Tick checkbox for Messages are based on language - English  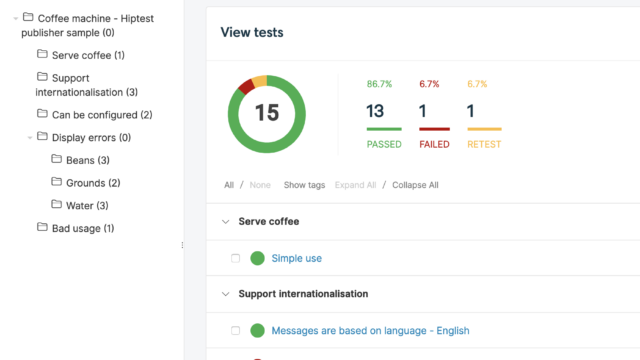click(x=236, y=331)
